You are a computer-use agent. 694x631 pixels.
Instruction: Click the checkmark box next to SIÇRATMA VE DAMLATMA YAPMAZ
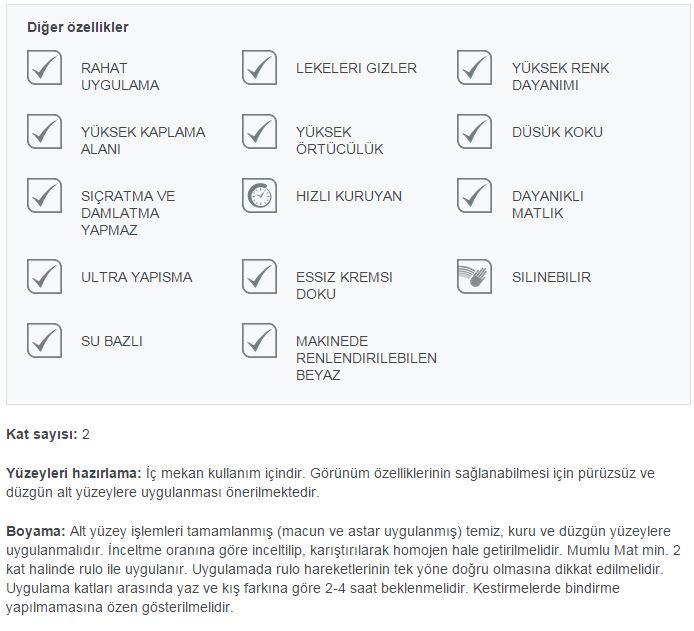[44, 196]
